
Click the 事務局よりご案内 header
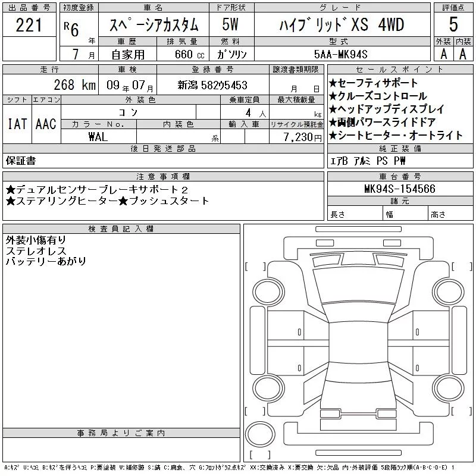[x=121, y=433]
